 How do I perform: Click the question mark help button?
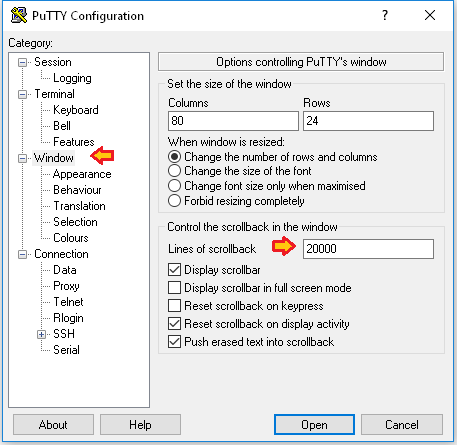[385, 15]
